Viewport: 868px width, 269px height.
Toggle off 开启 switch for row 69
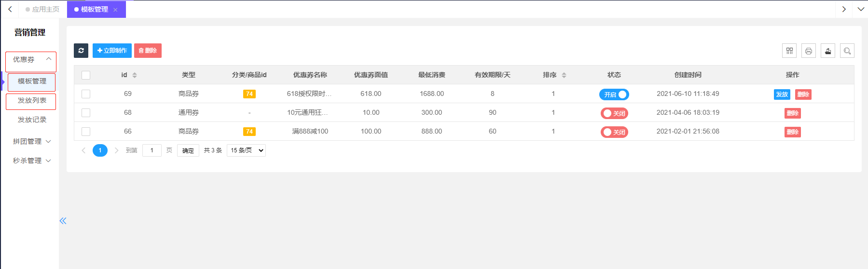pos(614,94)
